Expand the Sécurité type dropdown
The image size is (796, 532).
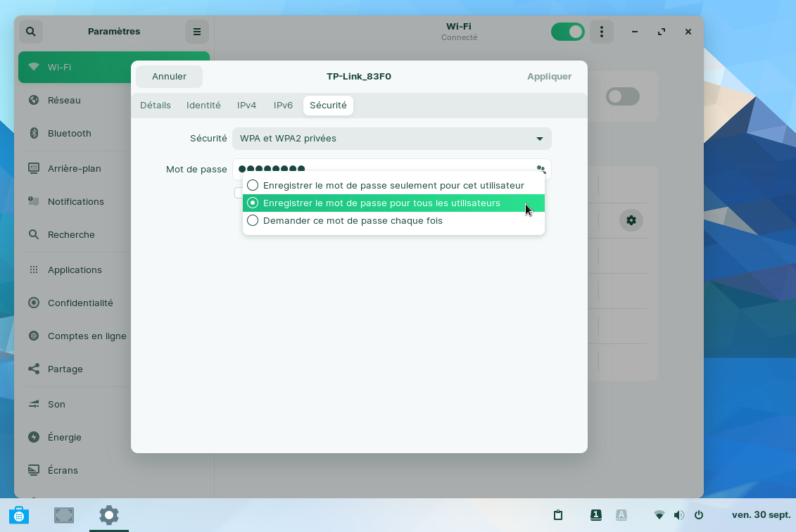(x=391, y=139)
